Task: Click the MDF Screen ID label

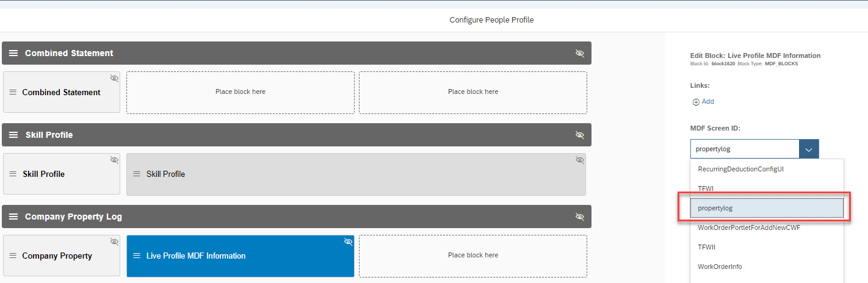Action: coord(715,128)
